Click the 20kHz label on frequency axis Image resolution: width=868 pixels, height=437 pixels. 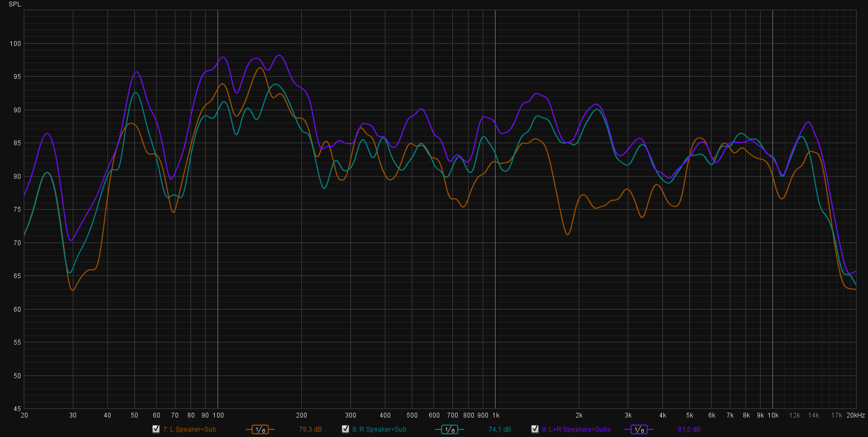point(856,415)
